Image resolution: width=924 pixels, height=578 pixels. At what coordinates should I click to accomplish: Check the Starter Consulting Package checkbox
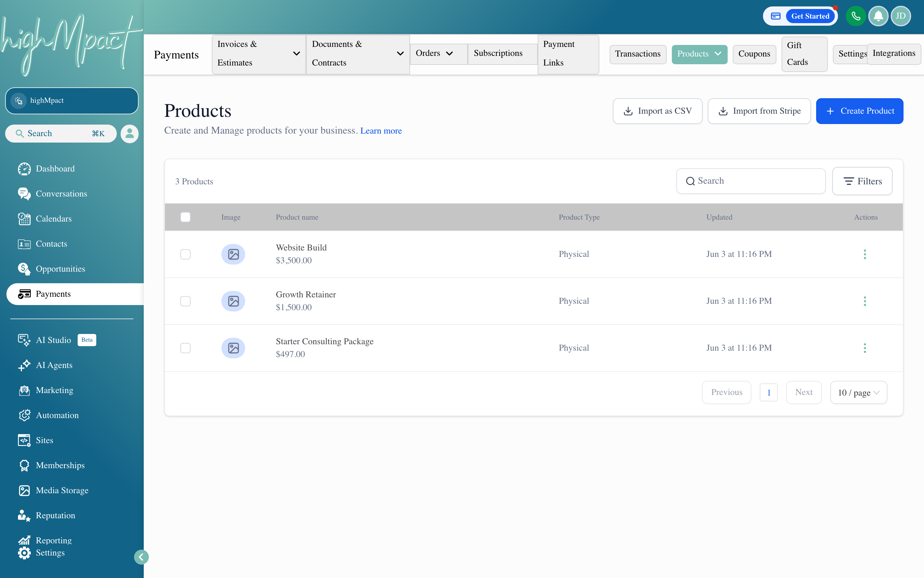coord(185,348)
